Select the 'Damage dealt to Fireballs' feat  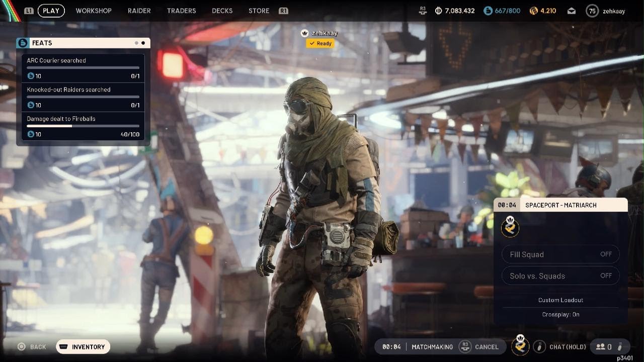click(x=83, y=127)
